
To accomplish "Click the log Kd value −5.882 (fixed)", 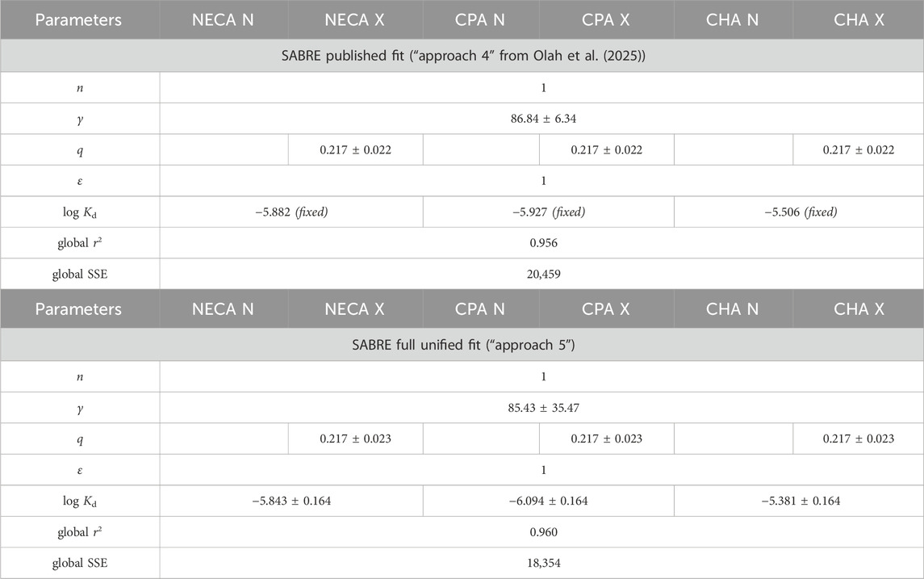I will click(x=291, y=212).
